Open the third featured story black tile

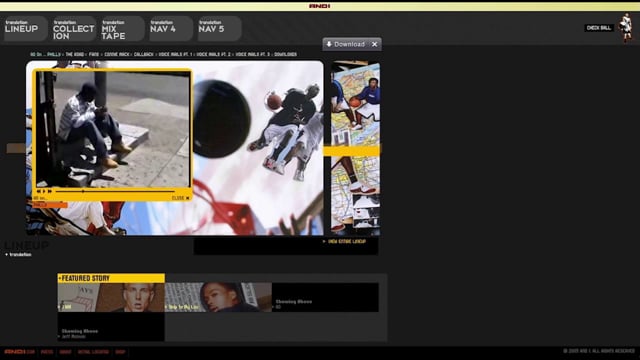point(325,298)
